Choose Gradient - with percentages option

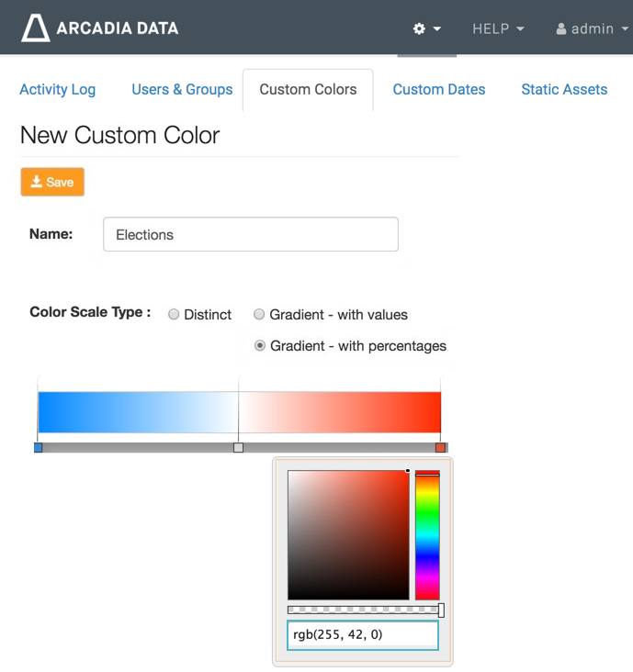(x=260, y=346)
